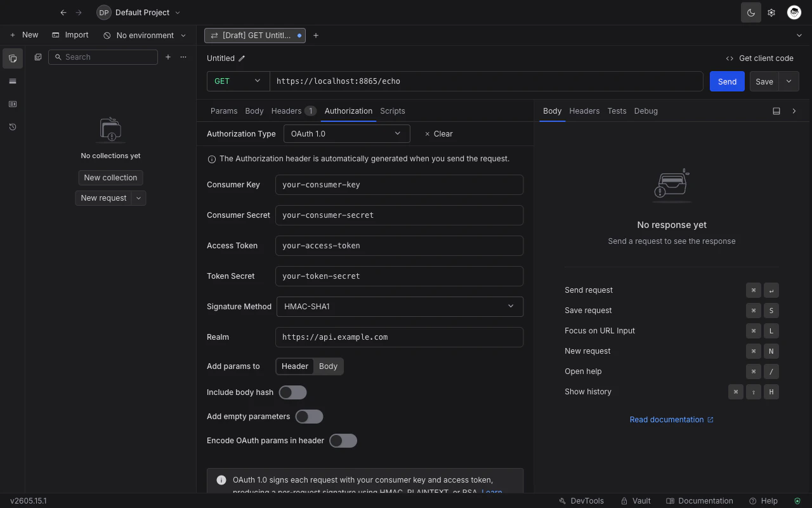This screenshot has height=508, width=812.
Task: Open DevTools from status bar
Action: pos(581,501)
